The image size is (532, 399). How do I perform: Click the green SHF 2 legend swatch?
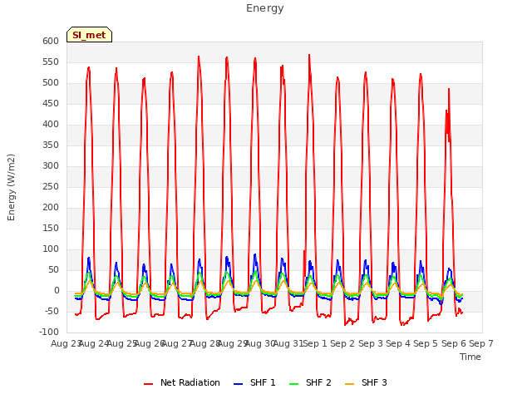[x=293, y=384]
